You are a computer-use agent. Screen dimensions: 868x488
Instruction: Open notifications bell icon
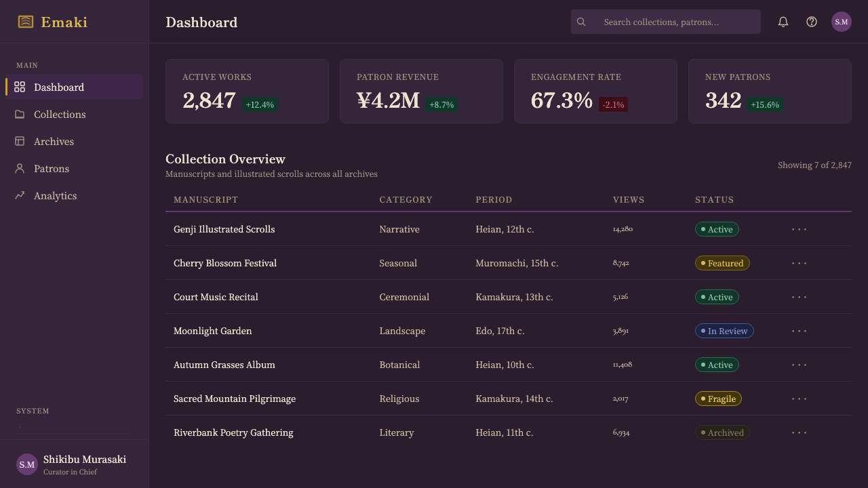tap(783, 22)
